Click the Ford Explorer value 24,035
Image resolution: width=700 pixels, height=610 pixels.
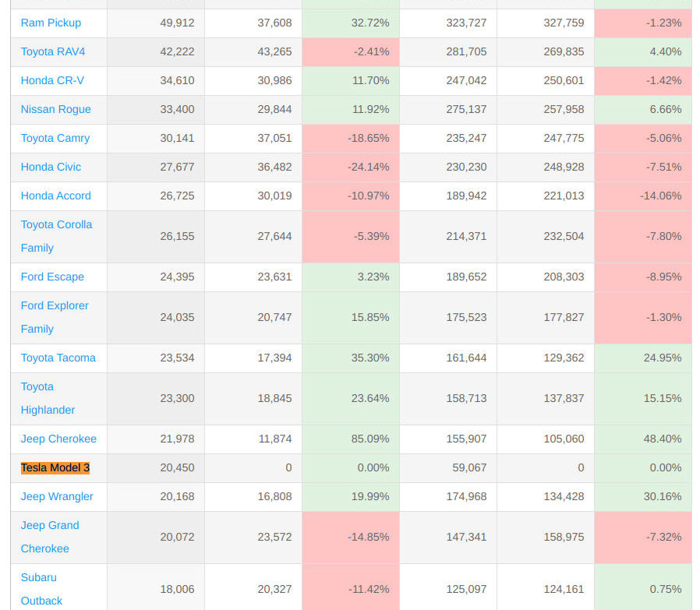pos(156,318)
